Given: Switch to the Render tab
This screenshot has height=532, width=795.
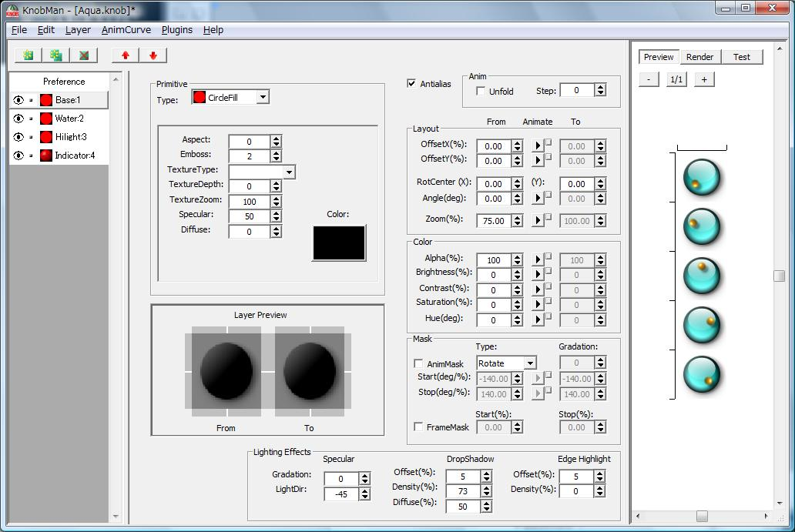Looking at the screenshot, I should pyautogui.click(x=699, y=57).
